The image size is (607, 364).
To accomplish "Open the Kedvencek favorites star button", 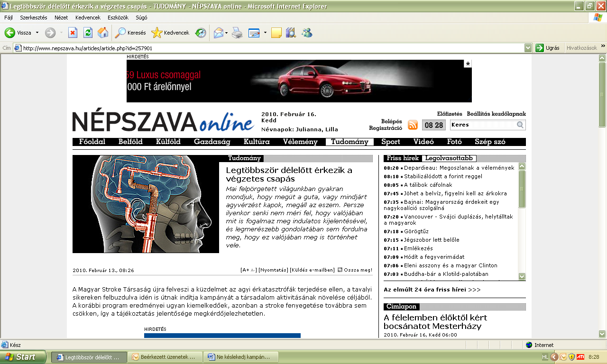I will click(x=170, y=33).
